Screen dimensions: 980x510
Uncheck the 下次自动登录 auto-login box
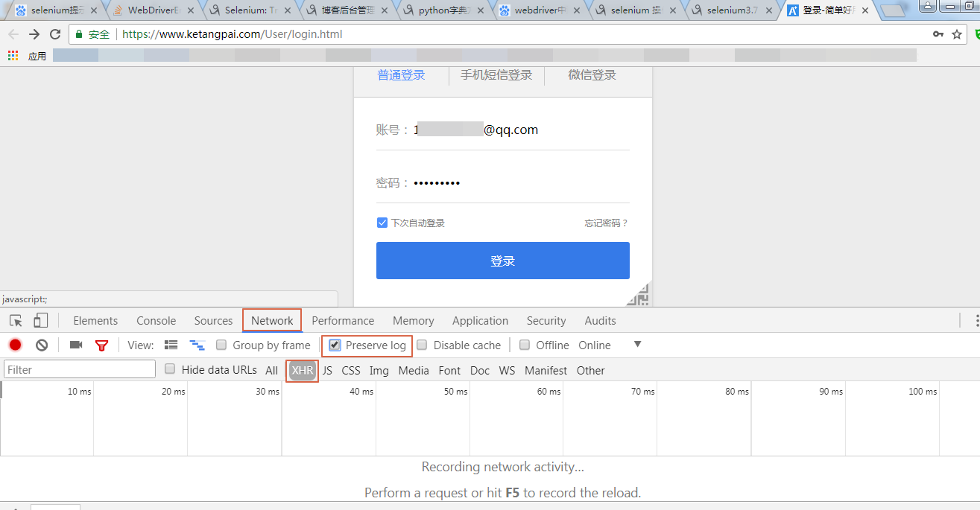point(382,223)
